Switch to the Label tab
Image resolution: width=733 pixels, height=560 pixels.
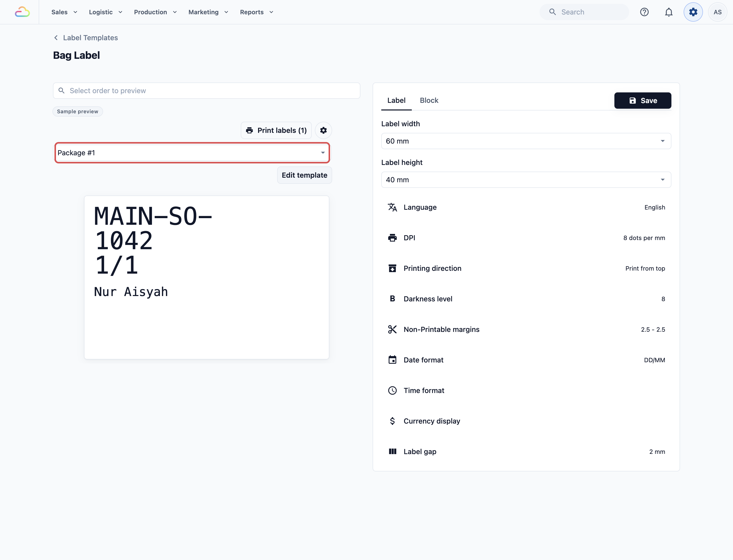(396, 100)
